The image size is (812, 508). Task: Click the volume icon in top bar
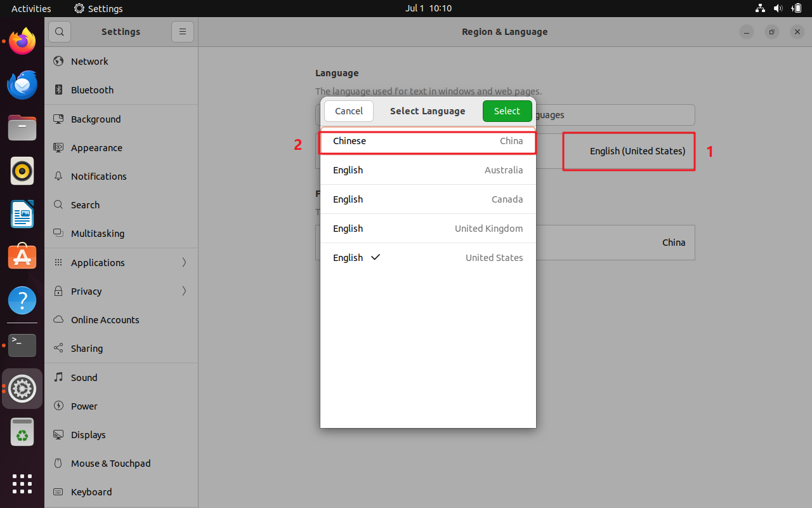click(778, 8)
